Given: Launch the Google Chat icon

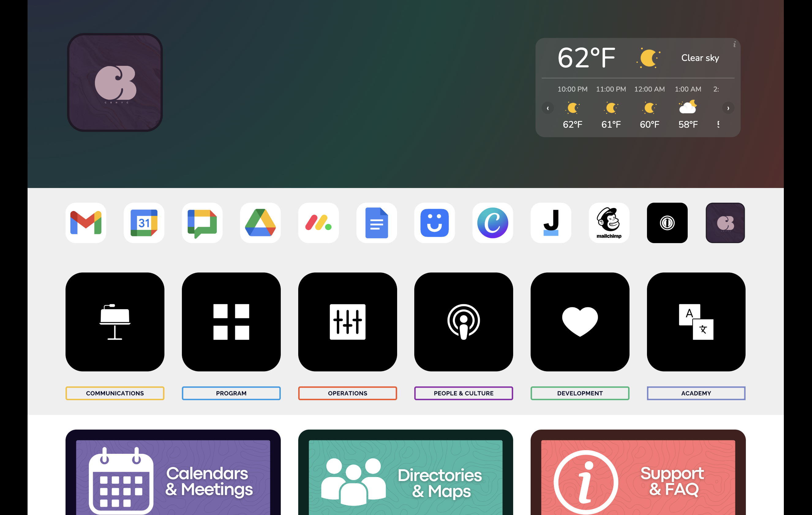Looking at the screenshot, I should (x=202, y=223).
